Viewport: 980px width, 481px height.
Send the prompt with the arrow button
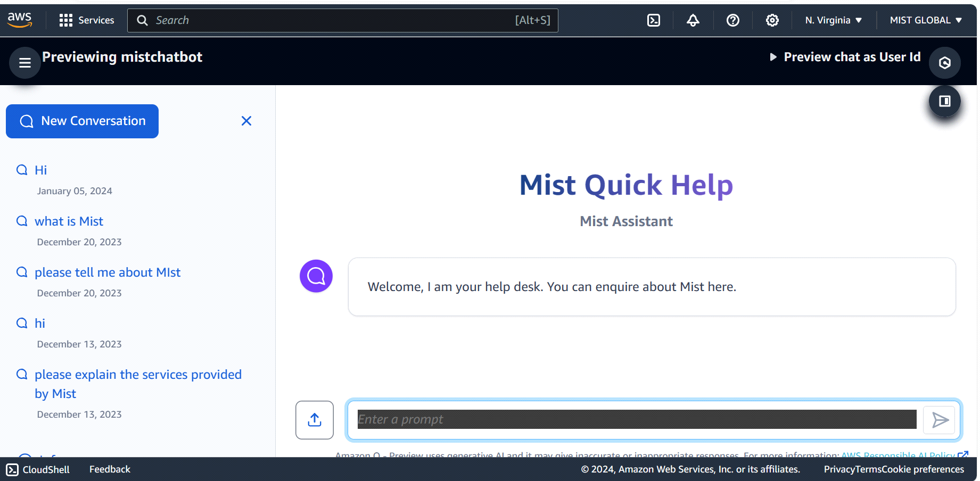coord(940,420)
